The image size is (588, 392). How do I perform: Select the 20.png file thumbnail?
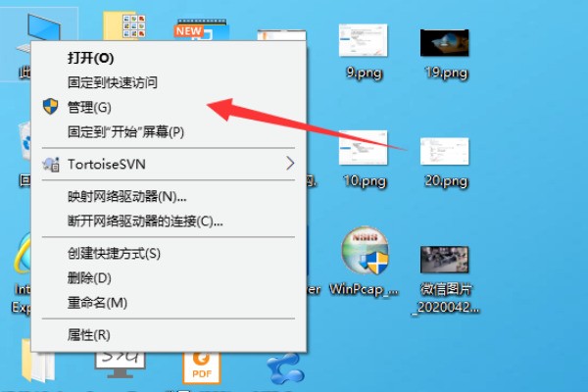point(444,151)
